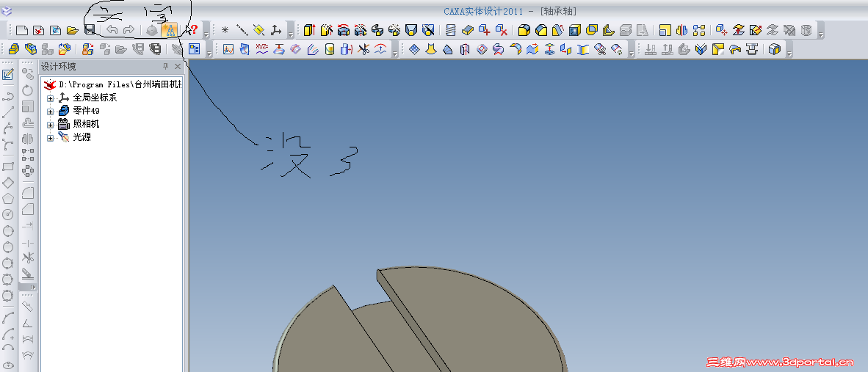Click the sketch rotate circular arrow icon
This screenshot has width=868, height=372.
click(28, 90)
